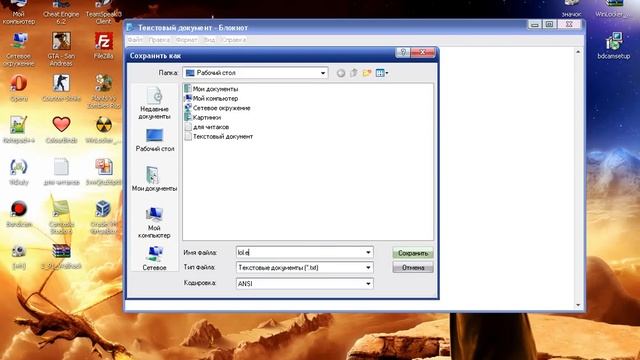Click the Сохранить button
Image resolution: width=640 pixels, height=360 pixels.
(413, 253)
